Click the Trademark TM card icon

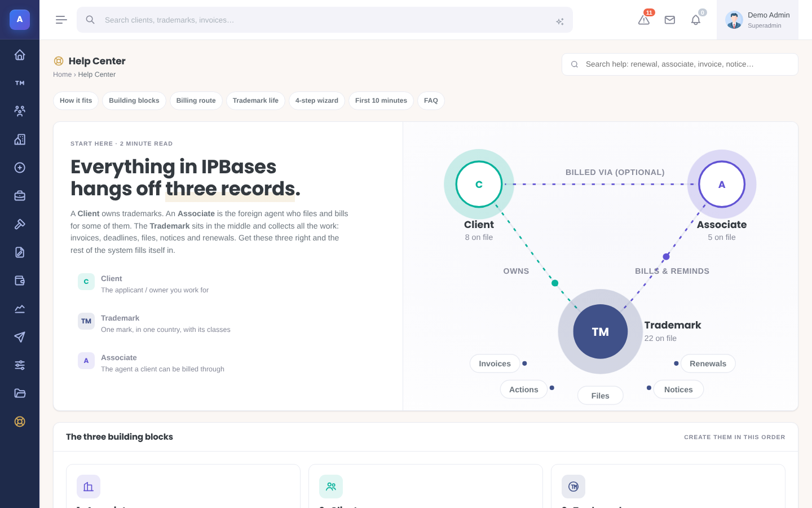[x=573, y=487]
